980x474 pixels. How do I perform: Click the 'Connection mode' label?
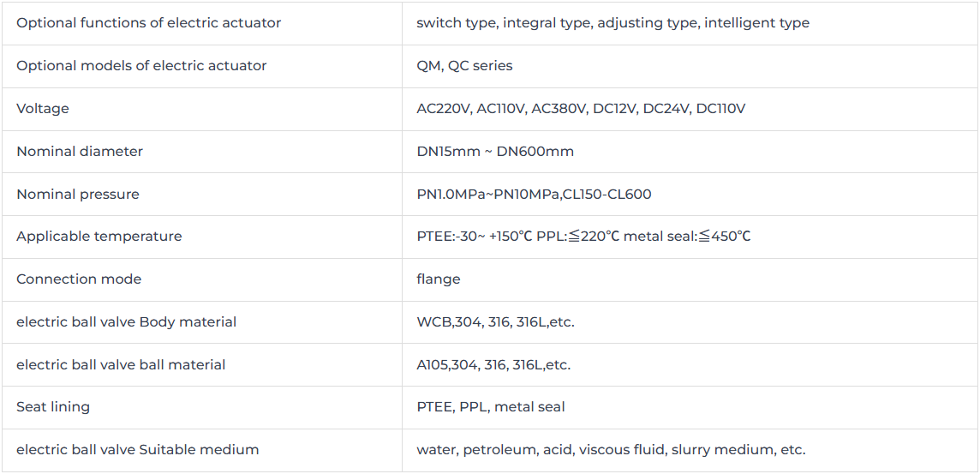(79, 279)
